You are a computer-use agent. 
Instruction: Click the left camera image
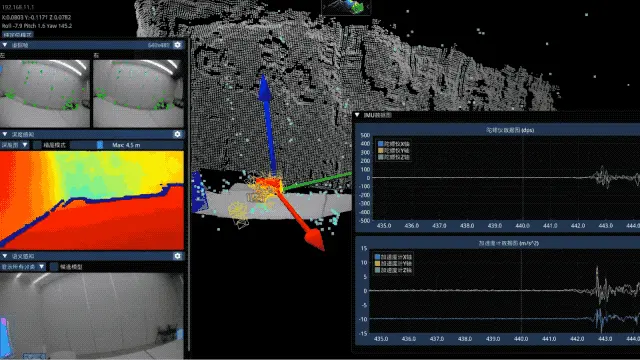pos(45,93)
